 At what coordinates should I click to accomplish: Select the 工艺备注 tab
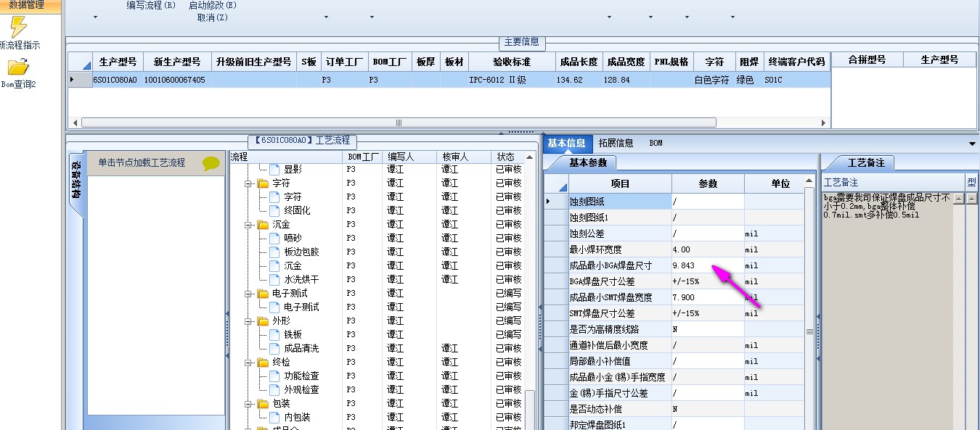(865, 162)
